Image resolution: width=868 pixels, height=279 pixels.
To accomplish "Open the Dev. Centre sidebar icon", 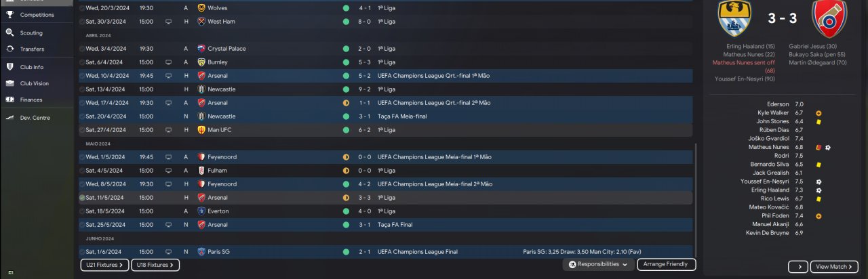I will pyautogui.click(x=9, y=118).
